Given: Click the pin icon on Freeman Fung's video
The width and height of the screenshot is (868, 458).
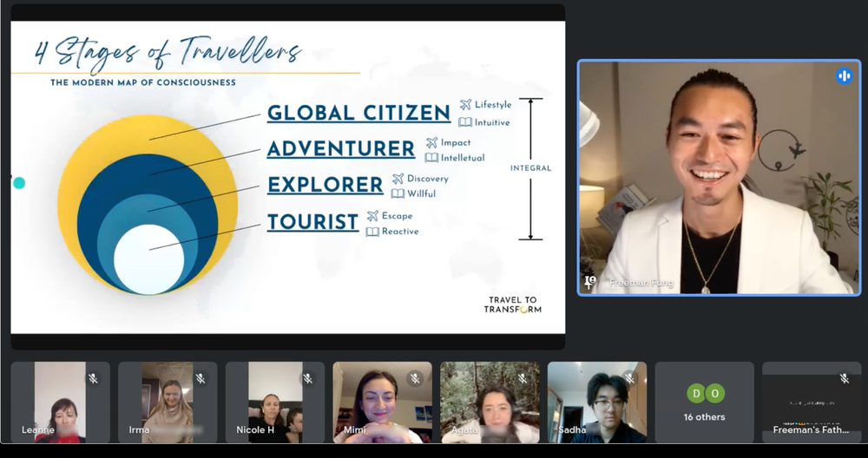Looking at the screenshot, I should pos(590,282).
